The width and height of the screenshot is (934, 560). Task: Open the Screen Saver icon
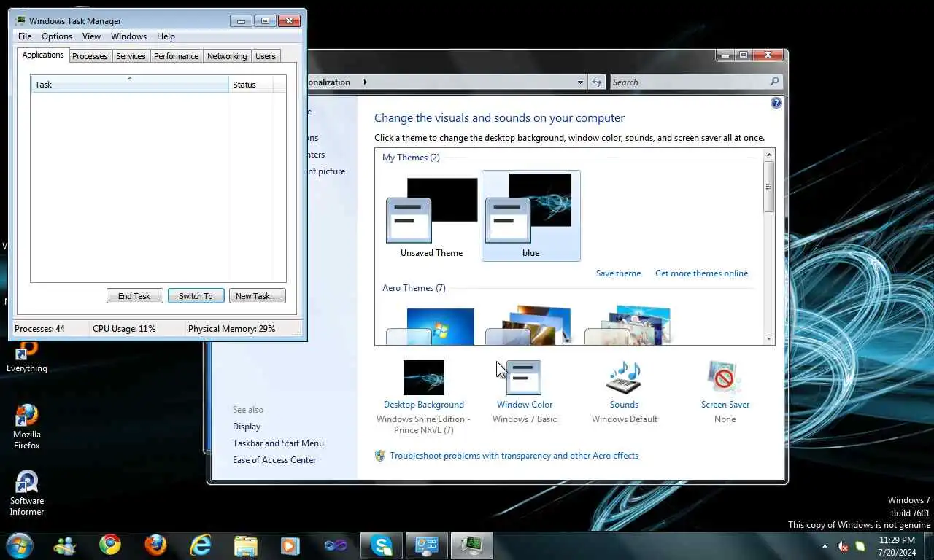tap(725, 378)
